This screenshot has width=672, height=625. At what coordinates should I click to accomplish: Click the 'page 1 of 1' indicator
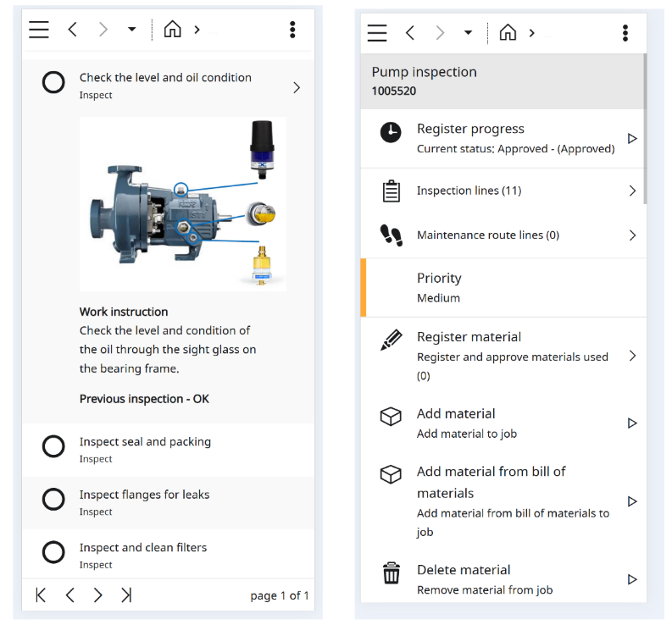(280, 595)
